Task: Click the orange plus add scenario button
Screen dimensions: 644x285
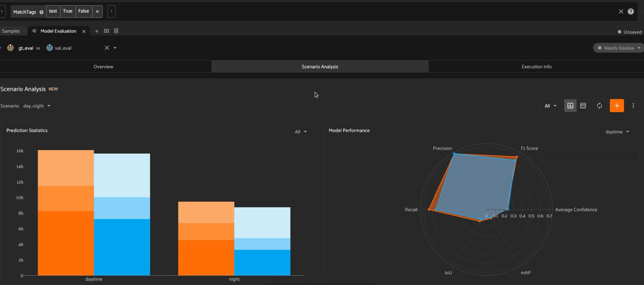Action: (617, 105)
